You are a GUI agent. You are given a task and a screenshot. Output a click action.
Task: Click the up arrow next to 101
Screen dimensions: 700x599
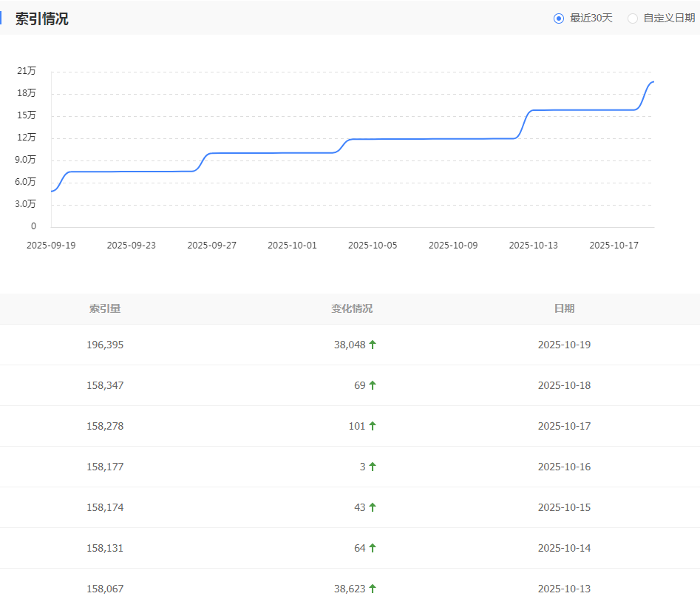(x=373, y=426)
